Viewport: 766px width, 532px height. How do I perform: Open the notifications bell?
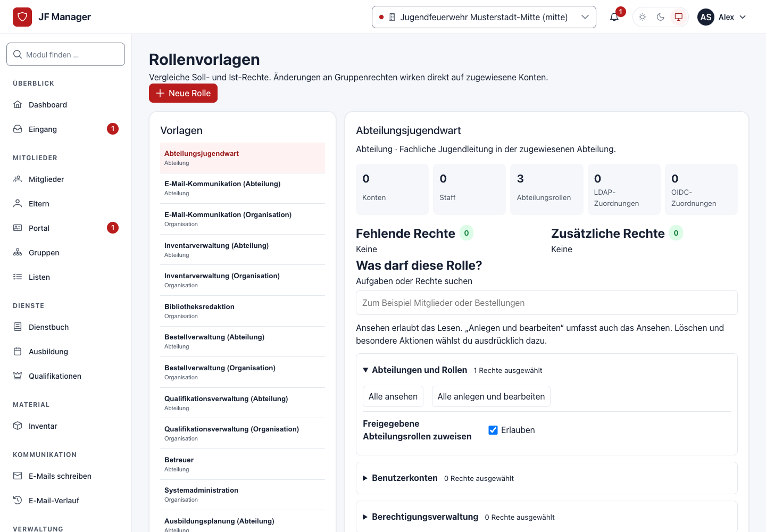pyautogui.click(x=614, y=17)
